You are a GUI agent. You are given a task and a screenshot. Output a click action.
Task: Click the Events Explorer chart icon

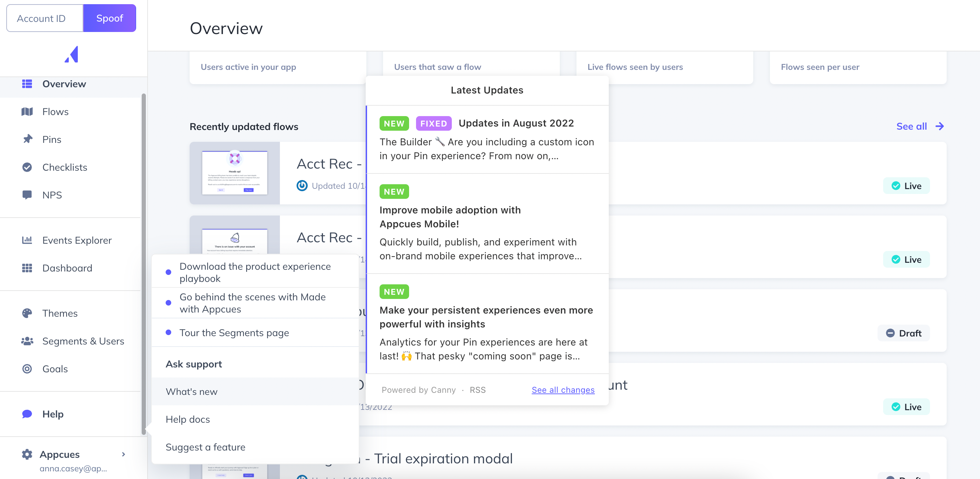[x=27, y=240]
